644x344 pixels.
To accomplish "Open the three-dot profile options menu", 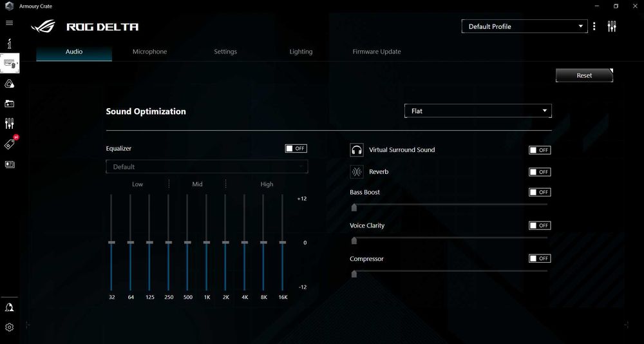I will click(x=594, y=26).
